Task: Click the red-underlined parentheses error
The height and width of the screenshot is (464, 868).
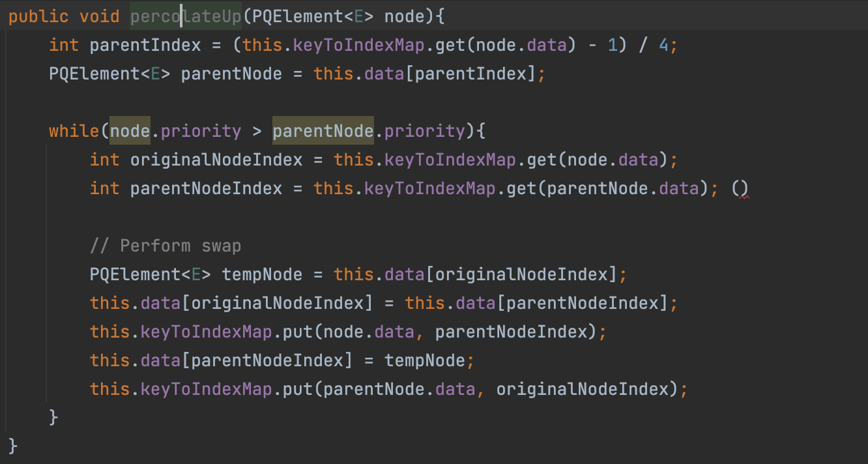Action: pos(740,189)
